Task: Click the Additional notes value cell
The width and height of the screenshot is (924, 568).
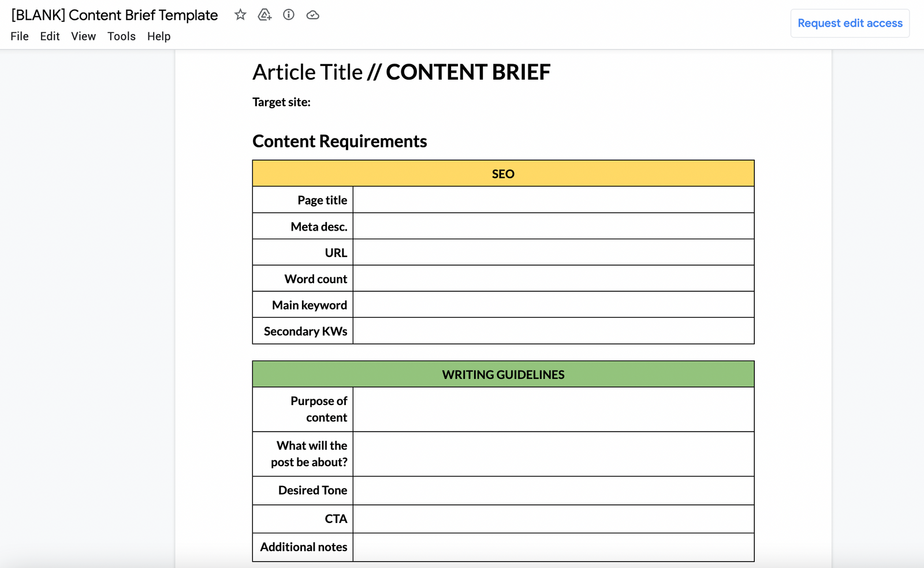Action: [553, 547]
